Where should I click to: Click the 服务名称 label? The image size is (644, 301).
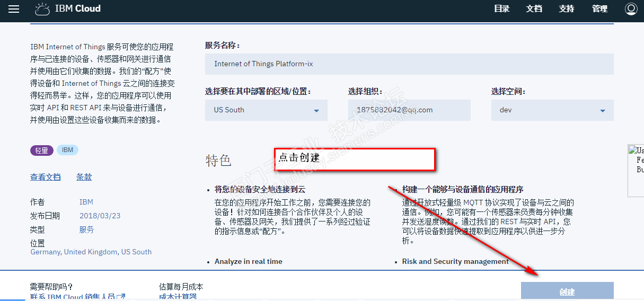click(223, 46)
